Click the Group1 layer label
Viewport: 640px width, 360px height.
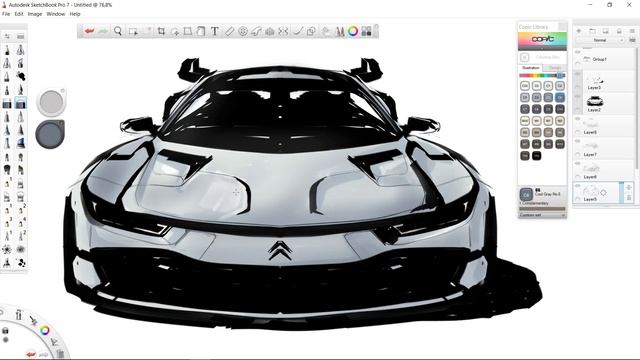click(x=600, y=59)
